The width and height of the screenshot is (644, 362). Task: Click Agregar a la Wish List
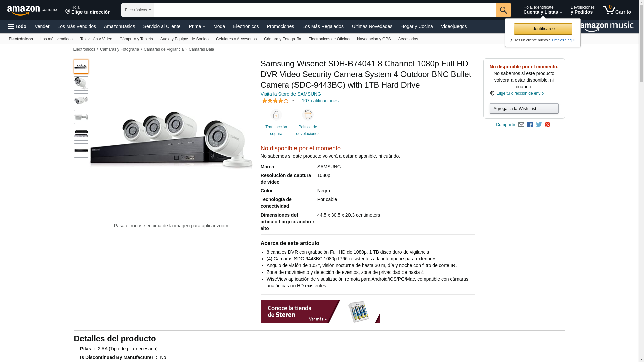tap(524, 109)
